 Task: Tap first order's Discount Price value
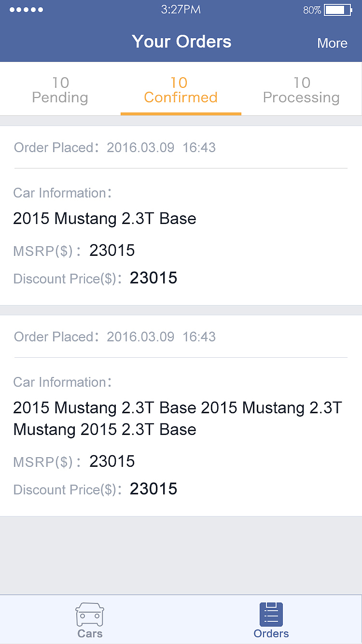coord(153,278)
